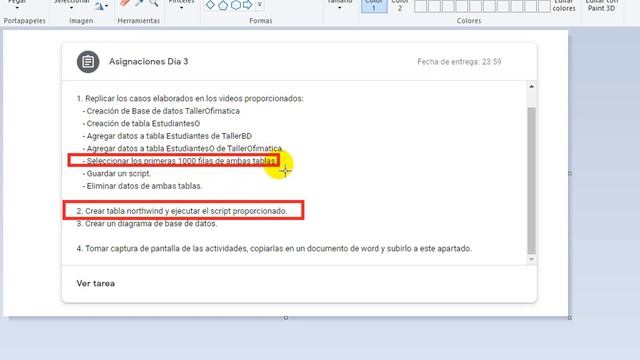The height and width of the screenshot is (360, 640).
Task: Select the Eraser tool
Action: coord(125,3)
